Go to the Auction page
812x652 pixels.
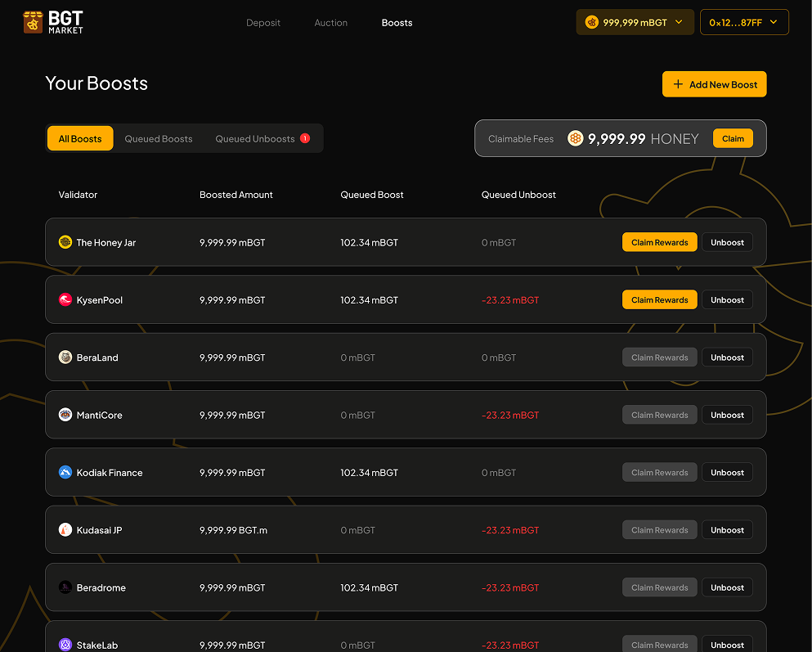point(331,23)
